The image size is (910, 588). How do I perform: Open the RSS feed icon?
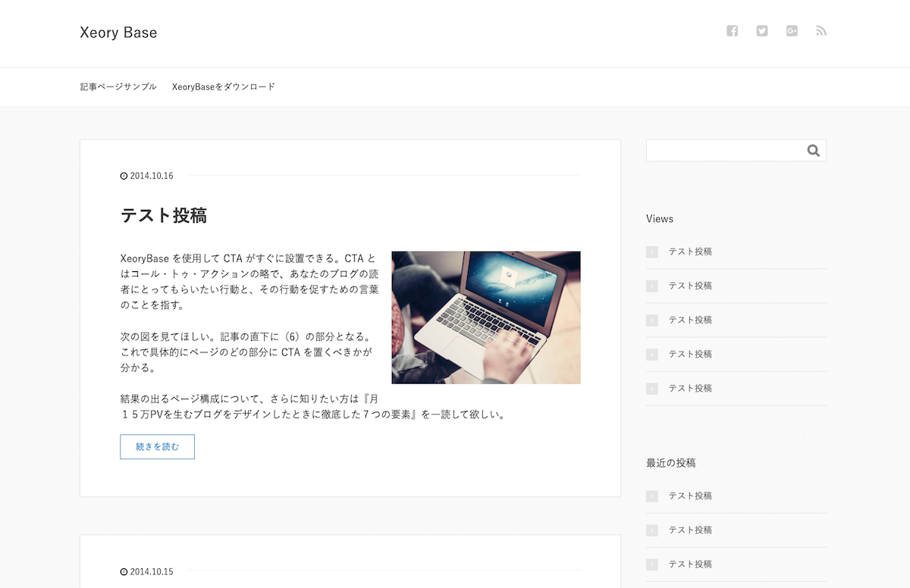click(821, 31)
